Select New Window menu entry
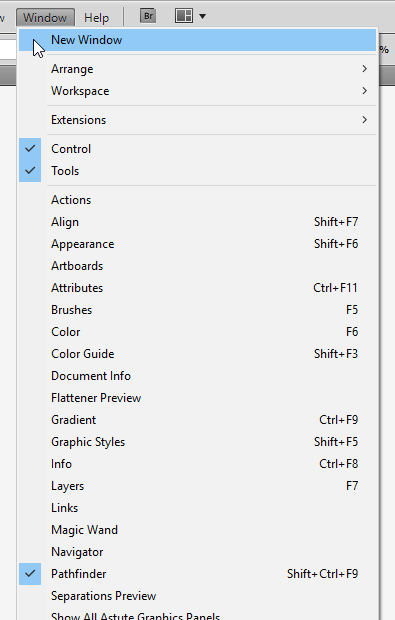Viewport: 395px width, 620px height. click(197, 40)
